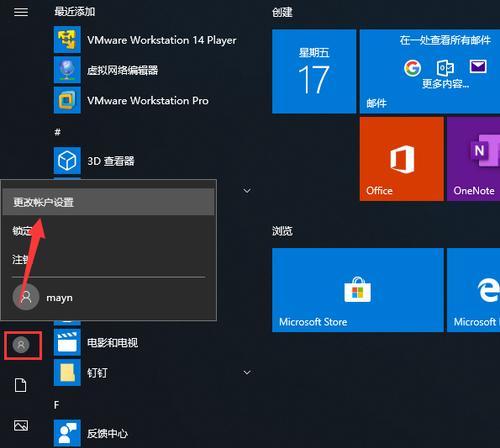Select 注销 in account menu
Screen dimensions: 500x448
[108, 259]
